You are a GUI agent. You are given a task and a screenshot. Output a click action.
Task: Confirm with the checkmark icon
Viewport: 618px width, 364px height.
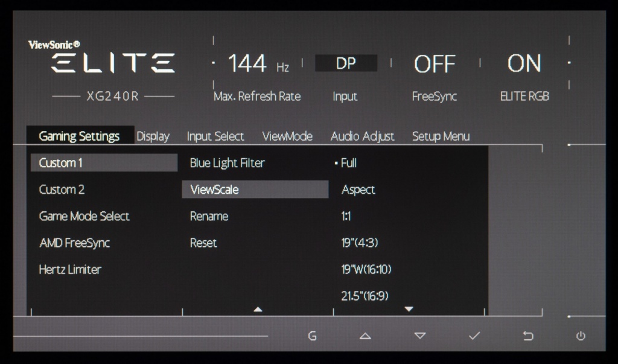point(474,336)
